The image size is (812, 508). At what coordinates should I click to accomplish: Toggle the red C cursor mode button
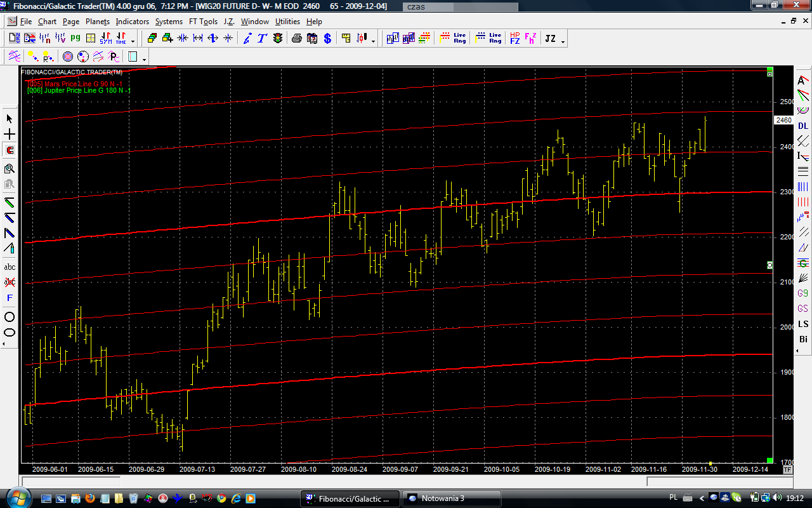[x=10, y=150]
